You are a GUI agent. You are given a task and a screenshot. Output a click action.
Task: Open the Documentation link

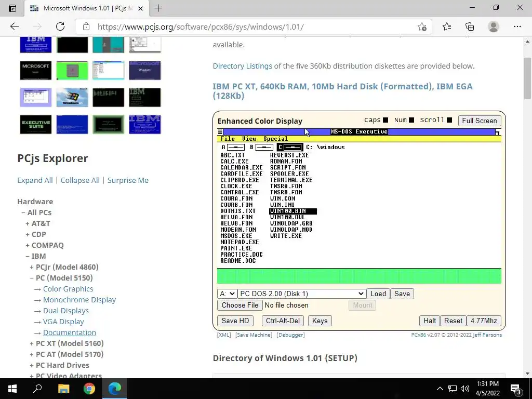click(x=70, y=332)
